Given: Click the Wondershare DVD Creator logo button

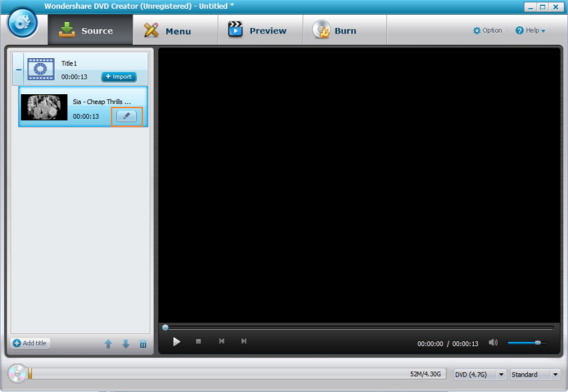Looking at the screenshot, I should point(23,23).
